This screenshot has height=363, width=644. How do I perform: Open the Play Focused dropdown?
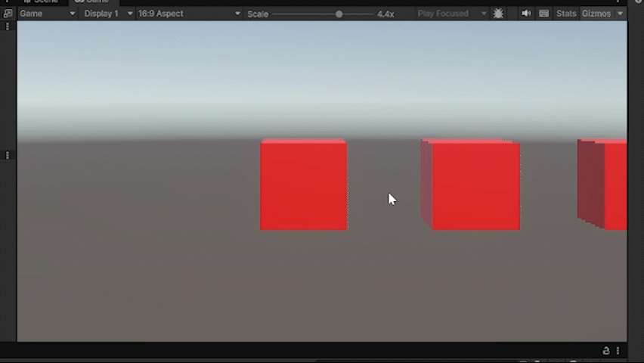(x=452, y=14)
